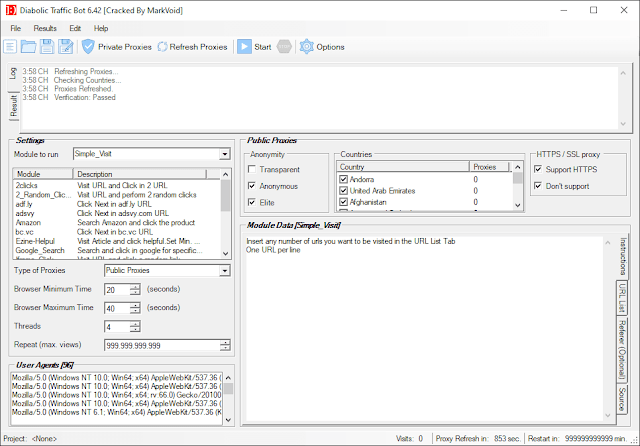640x446 pixels.
Task: Switch to the Source tab
Action: (x=622, y=399)
